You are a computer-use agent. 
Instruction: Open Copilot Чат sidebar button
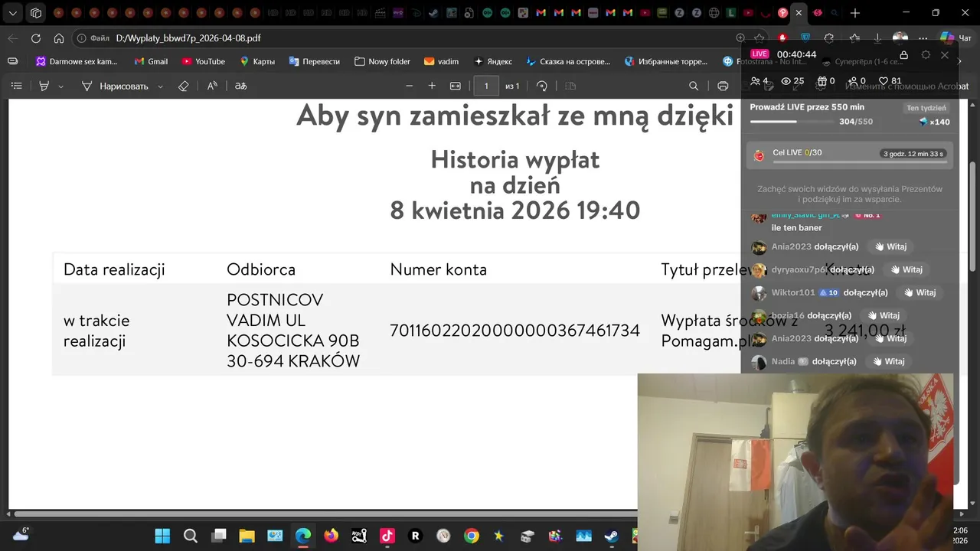tap(955, 38)
